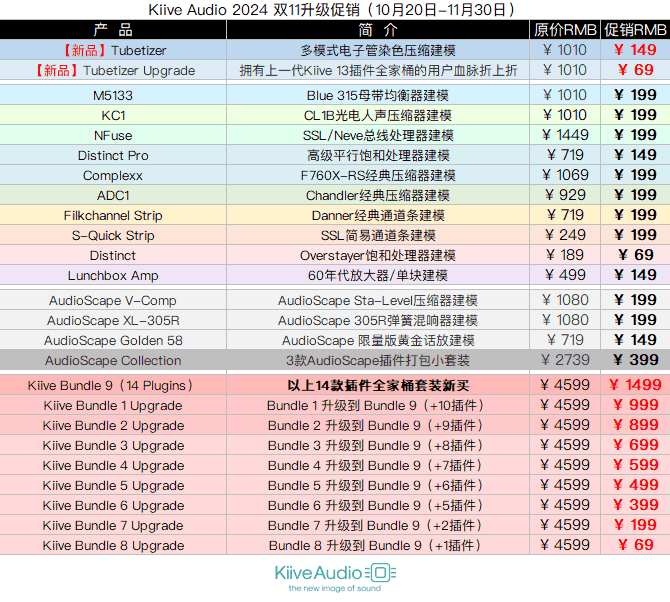This screenshot has height=602, width=670.
Task: Click the Chandler经典压缩器建模 description
Action: pyautogui.click(x=378, y=195)
